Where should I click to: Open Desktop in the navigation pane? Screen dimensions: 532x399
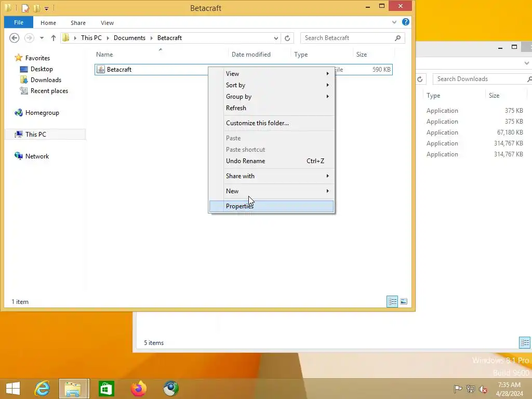pos(42,69)
